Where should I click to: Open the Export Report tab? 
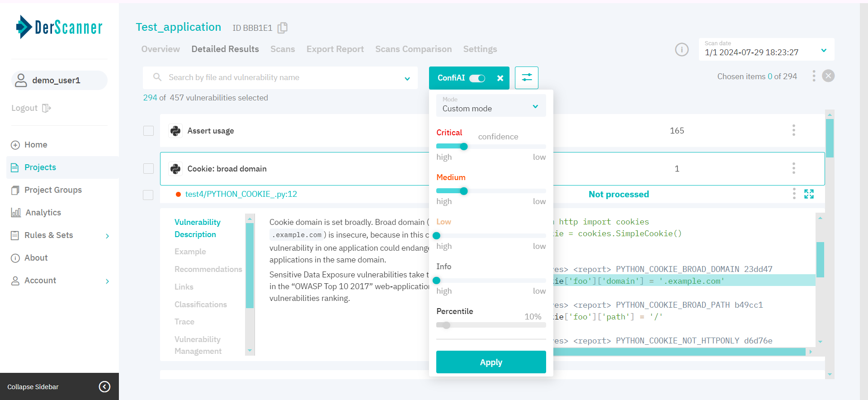(x=335, y=49)
